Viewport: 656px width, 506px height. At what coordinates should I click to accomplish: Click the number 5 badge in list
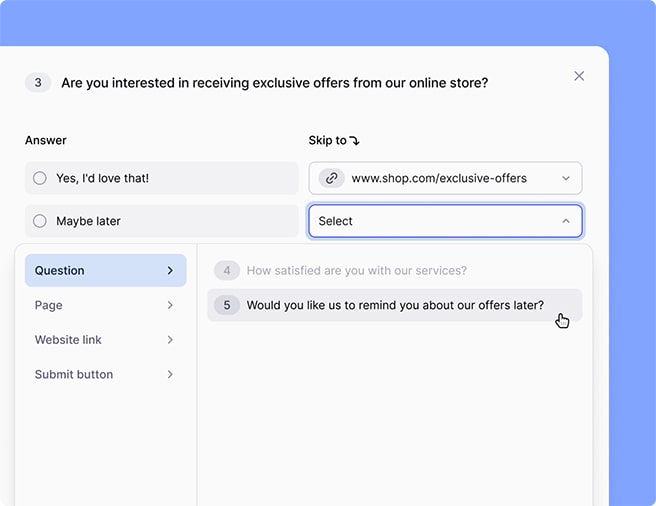click(227, 305)
